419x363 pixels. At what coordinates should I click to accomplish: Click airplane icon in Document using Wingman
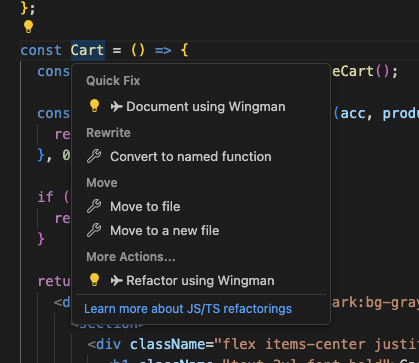point(116,107)
